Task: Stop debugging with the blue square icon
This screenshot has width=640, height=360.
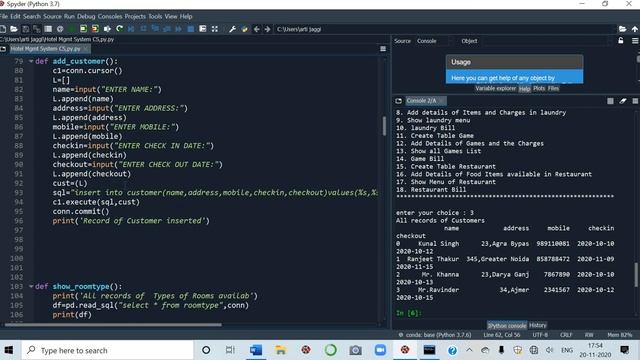Action: point(191,29)
